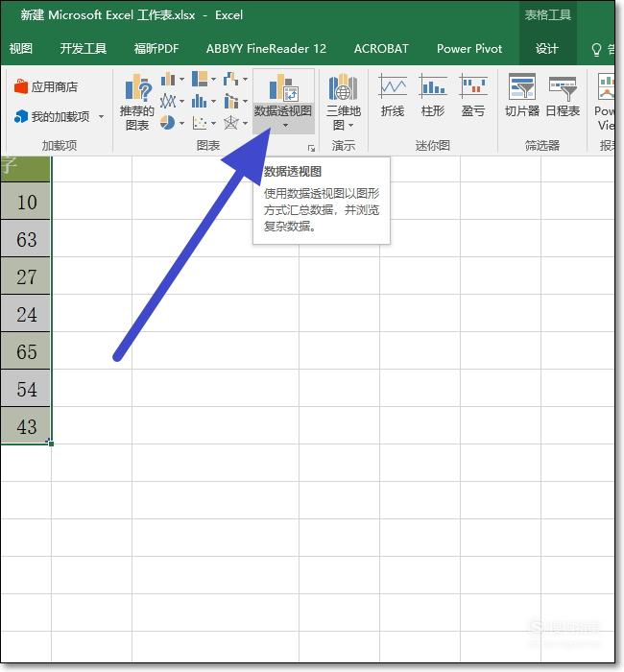Expand 数据透视图 dropdown arrow

pos(285,125)
